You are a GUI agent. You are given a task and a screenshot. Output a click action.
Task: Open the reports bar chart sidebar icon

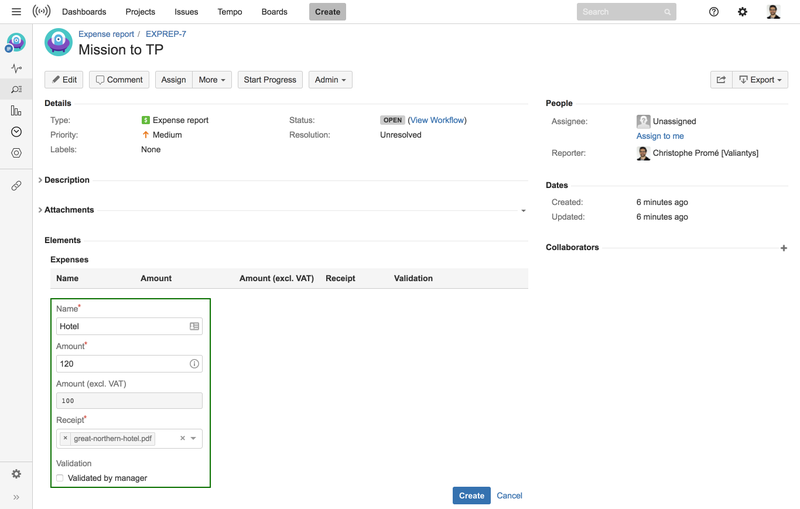[16, 111]
